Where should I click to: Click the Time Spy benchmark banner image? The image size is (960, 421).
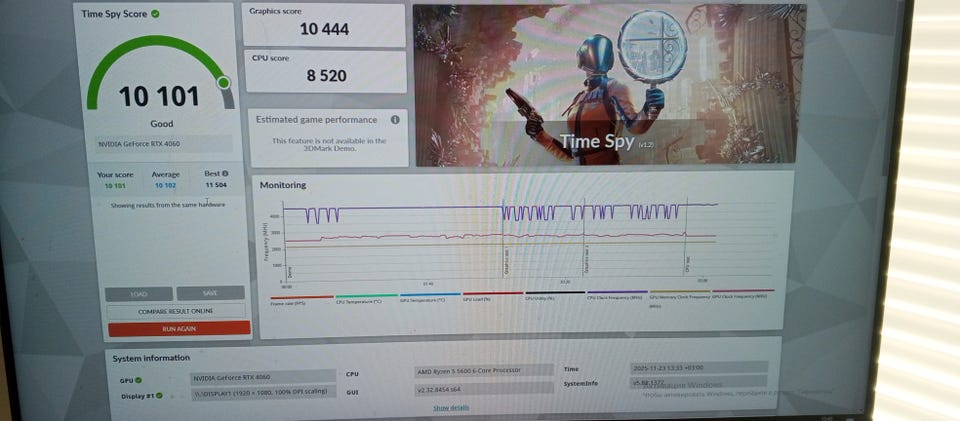click(609, 84)
